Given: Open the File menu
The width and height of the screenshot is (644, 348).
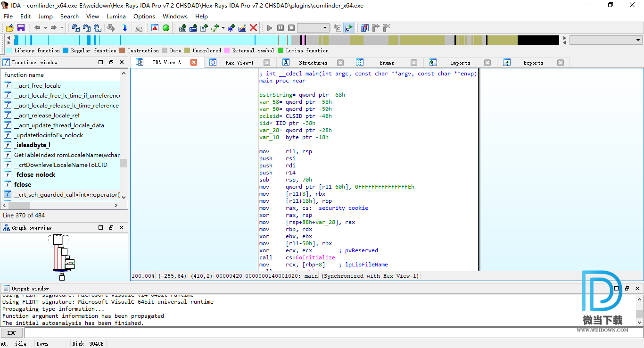Looking at the screenshot, I should click(x=8, y=16).
